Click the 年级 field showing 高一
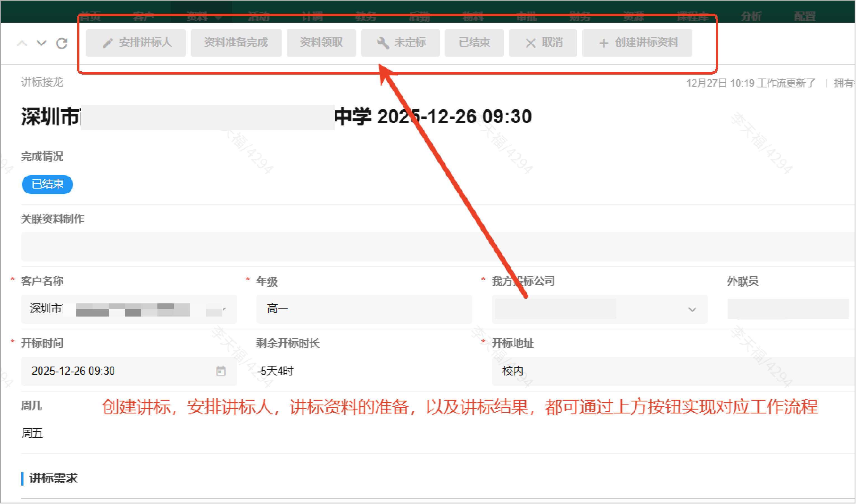Screen dimensions: 856x504 click(x=364, y=309)
